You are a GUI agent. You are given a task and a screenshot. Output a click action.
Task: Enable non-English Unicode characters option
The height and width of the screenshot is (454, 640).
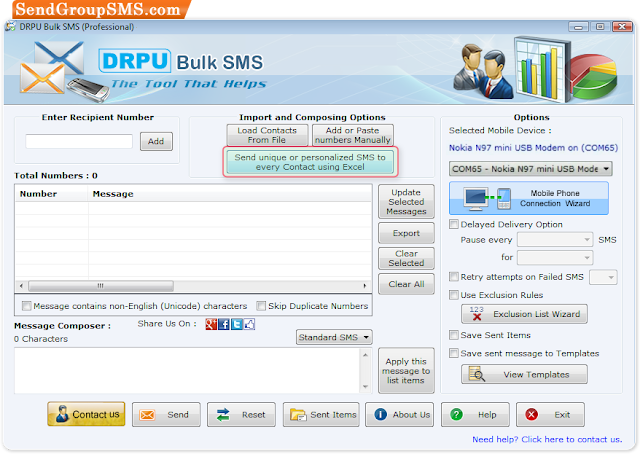pyautogui.click(x=27, y=306)
